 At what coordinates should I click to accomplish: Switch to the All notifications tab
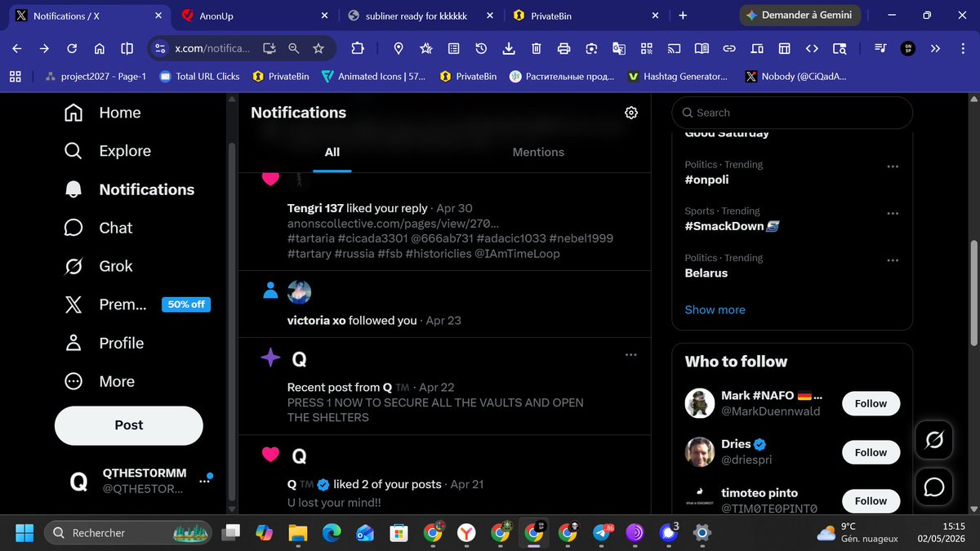point(332,152)
